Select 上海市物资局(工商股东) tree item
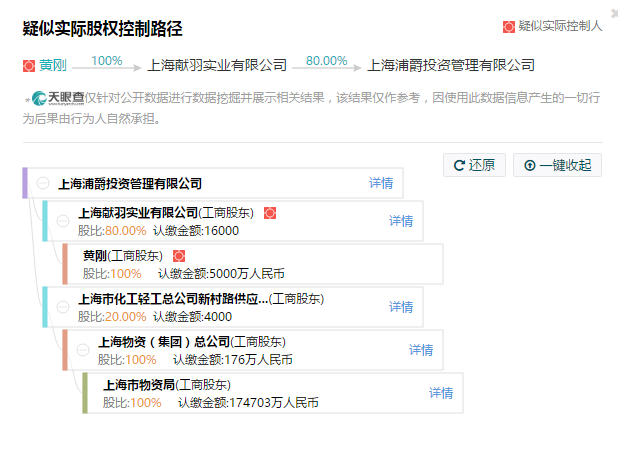The height and width of the screenshot is (449, 618). pyautogui.click(x=167, y=385)
